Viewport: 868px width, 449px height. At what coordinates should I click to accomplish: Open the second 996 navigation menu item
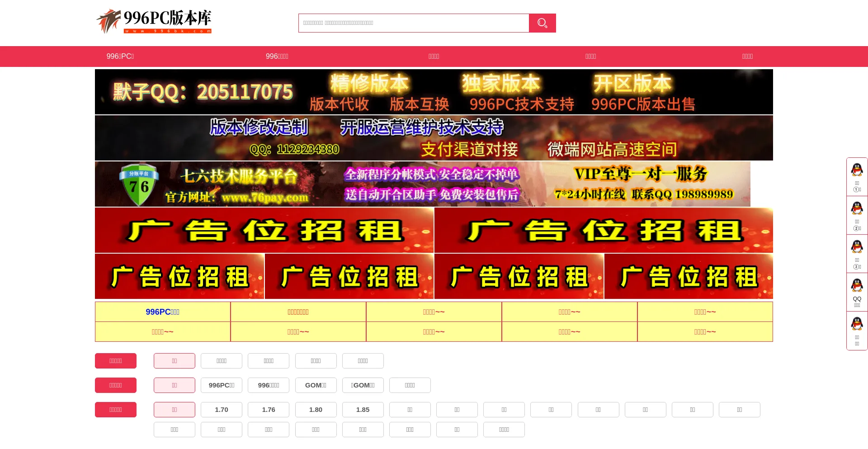click(277, 57)
